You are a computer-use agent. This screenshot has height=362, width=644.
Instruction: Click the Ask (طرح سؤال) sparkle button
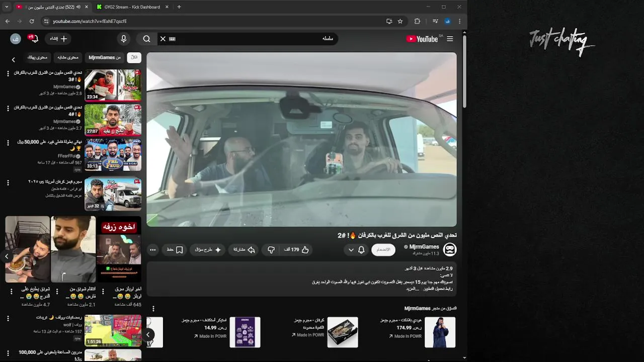(x=208, y=249)
